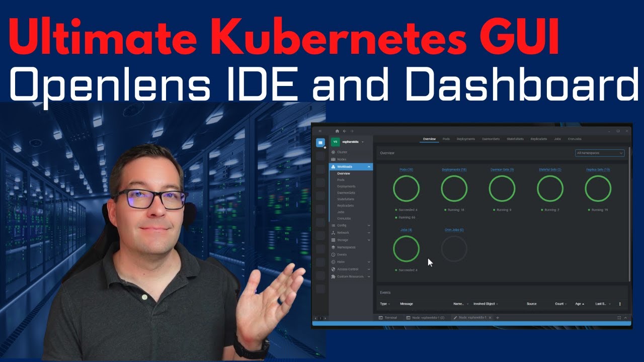This screenshot has width=644, height=362.
Task: Add a new dock tab with plus icon
Action: (x=498, y=318)
